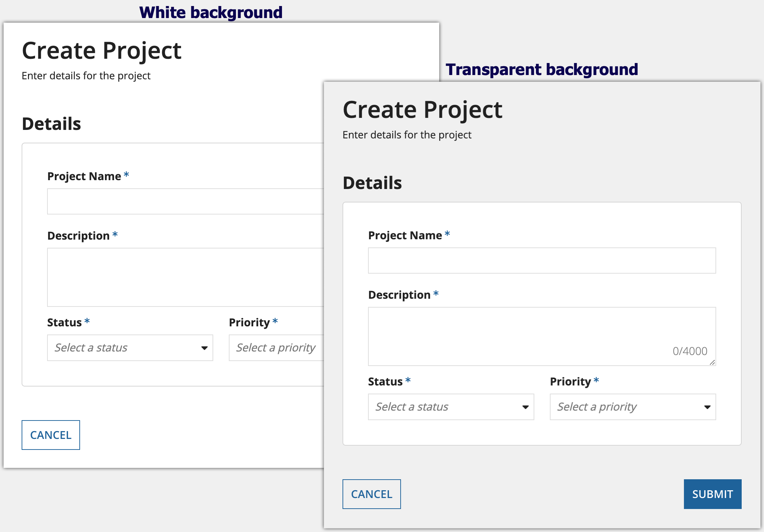Click 'Enter details for the project' in white dialog
The height and width of the screenshot is (532, 764).
pos(86,76)
